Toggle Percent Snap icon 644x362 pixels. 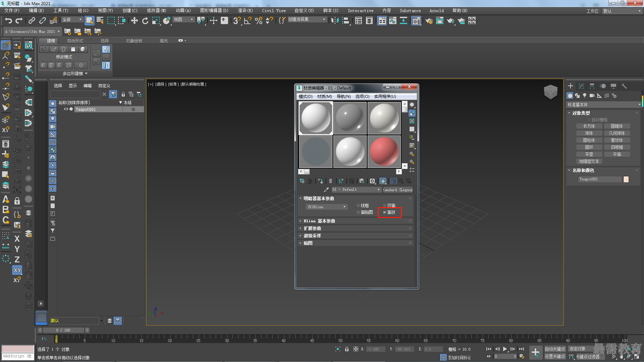[x=259, y=21]
